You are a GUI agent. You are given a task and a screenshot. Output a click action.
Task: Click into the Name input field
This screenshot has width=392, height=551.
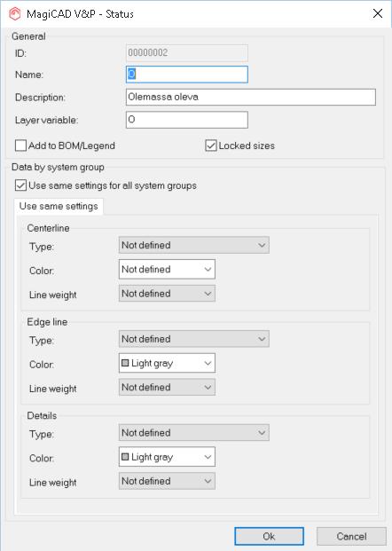click(x=187, y=75)
